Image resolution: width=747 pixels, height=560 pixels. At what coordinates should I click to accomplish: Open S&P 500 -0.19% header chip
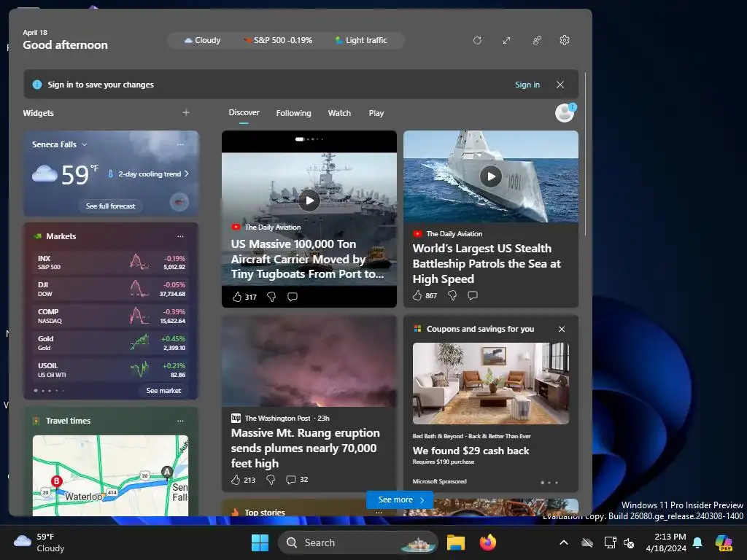(278, 41)
